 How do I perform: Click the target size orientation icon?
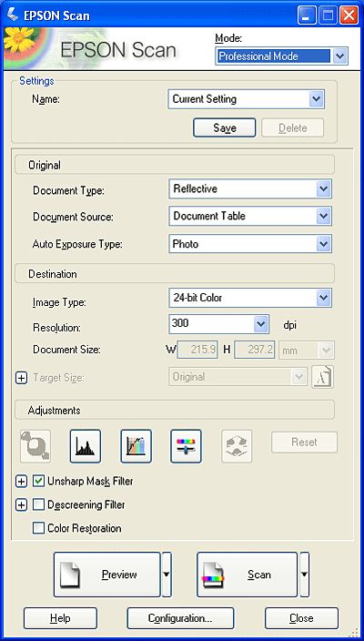tap(323, 377)
